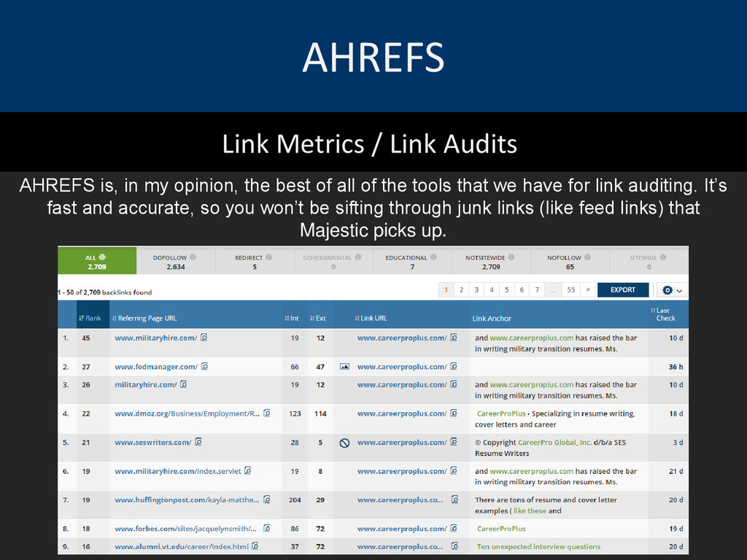Click preview icon next to www.seswriters.com/
747x560 pixels.
[x=198, y=442]
